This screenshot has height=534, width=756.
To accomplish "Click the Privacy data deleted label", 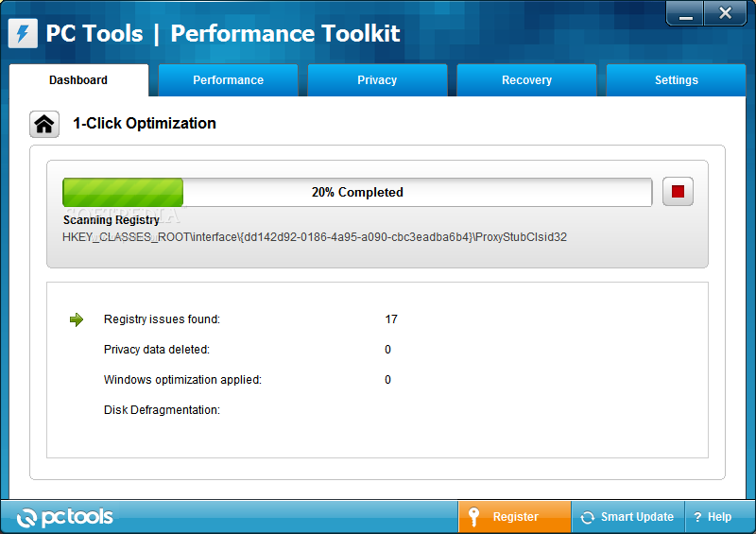I will pyautogui.click(x=157, y=350).
